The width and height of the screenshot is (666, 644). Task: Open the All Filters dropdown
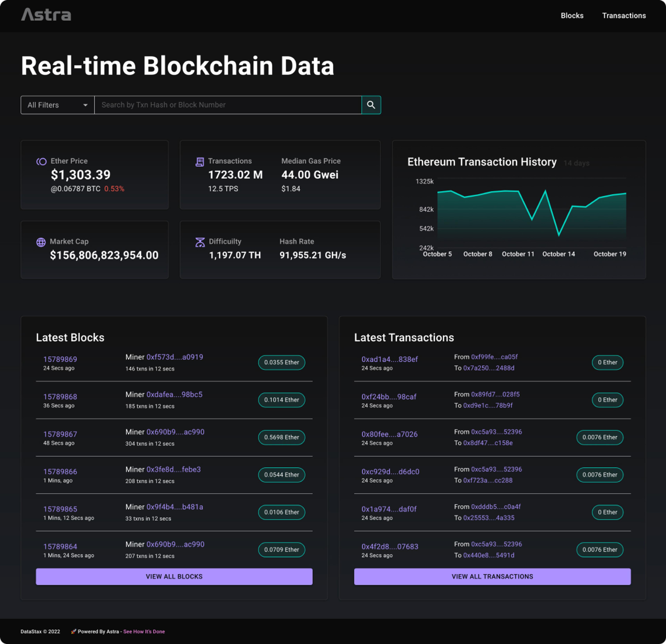(51, 105)
